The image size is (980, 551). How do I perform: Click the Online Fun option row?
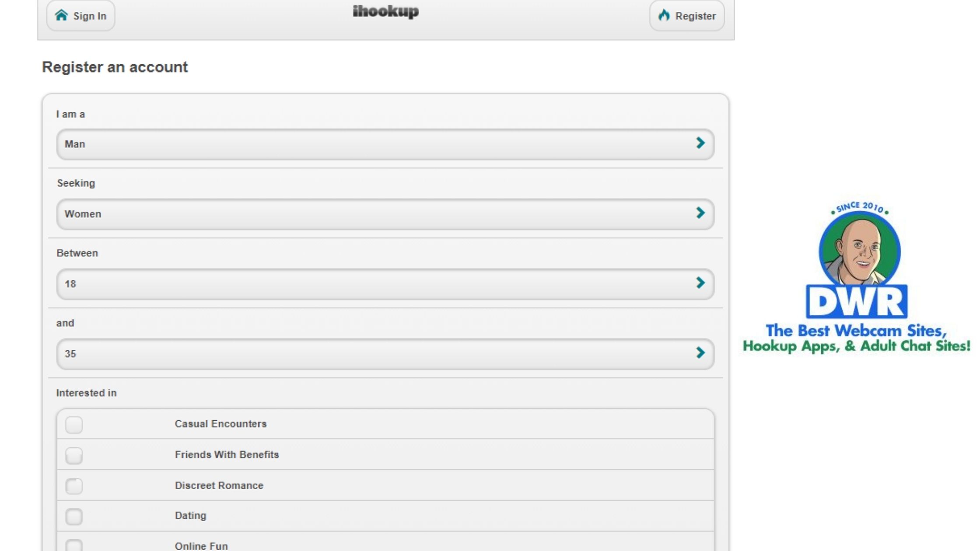pos(201,545)
